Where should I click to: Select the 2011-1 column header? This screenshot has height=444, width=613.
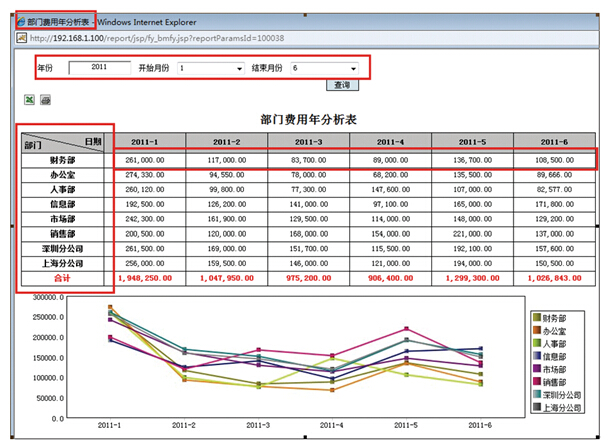click(143, 142)
